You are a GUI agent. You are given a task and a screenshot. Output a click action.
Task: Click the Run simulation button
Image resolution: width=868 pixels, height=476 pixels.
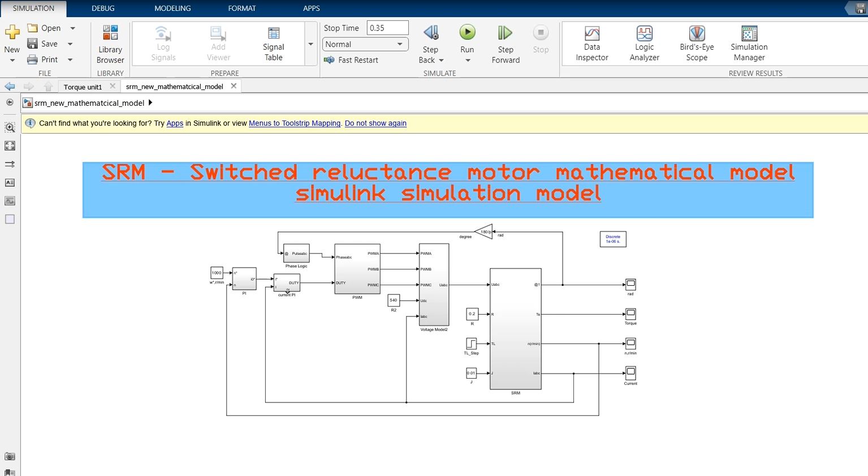[467, 33]
